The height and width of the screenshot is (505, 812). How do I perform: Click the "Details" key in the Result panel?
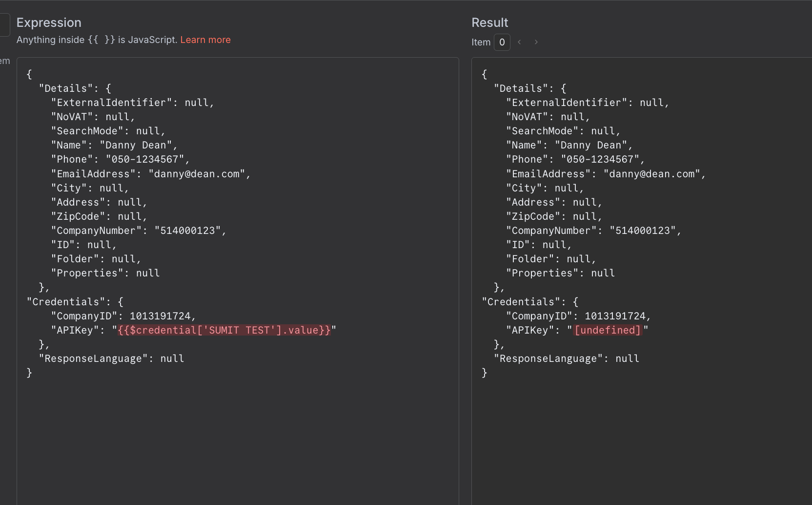coord(521,89)
